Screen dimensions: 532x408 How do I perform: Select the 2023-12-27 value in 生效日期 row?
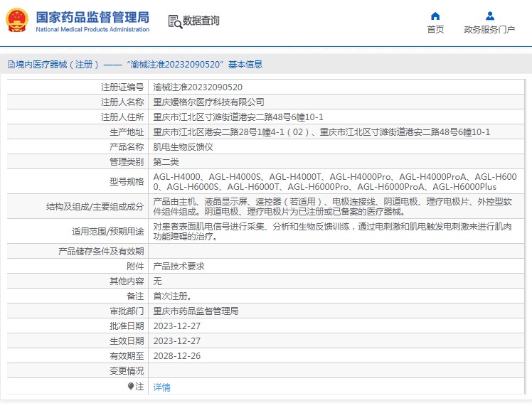coord(177,341)
